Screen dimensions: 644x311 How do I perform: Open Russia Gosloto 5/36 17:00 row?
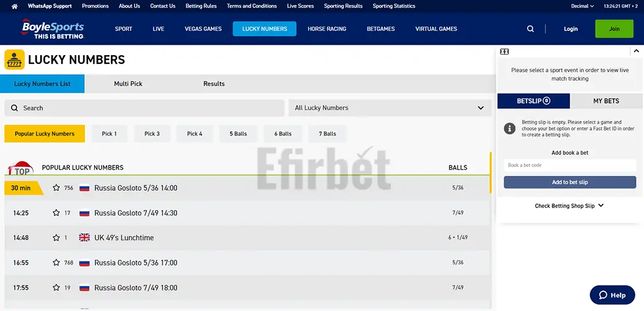pyautogui.click(x=247, y=263)
